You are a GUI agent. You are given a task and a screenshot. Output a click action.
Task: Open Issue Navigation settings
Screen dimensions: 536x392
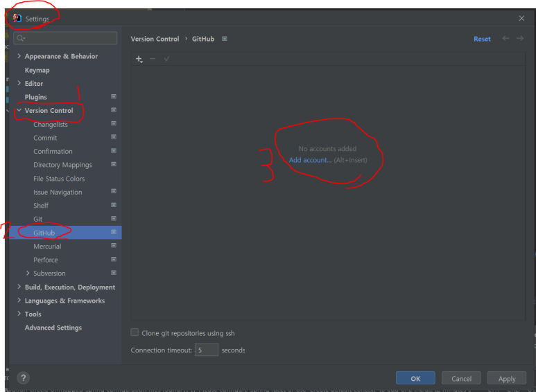[x=58, y=193]
